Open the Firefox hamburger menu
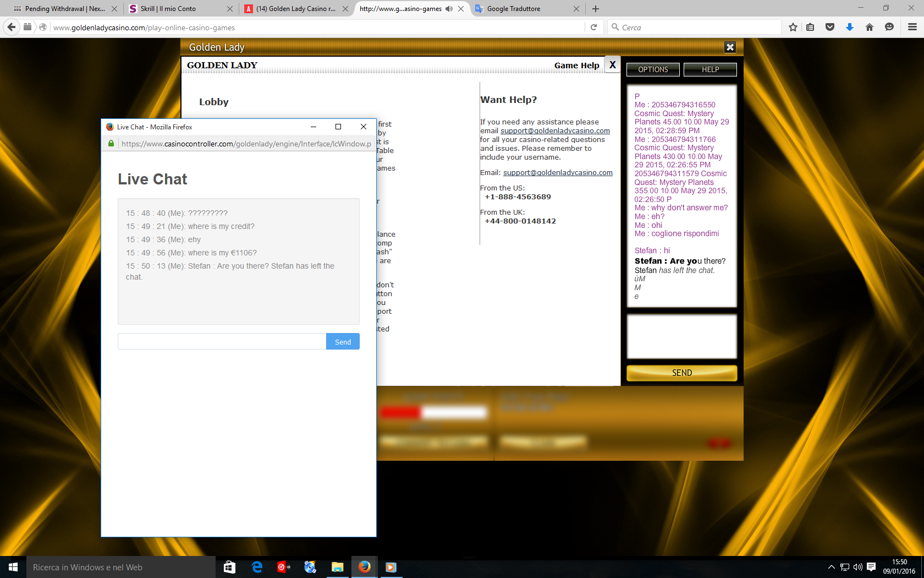924x578 pixels. (x=912, y=27)
